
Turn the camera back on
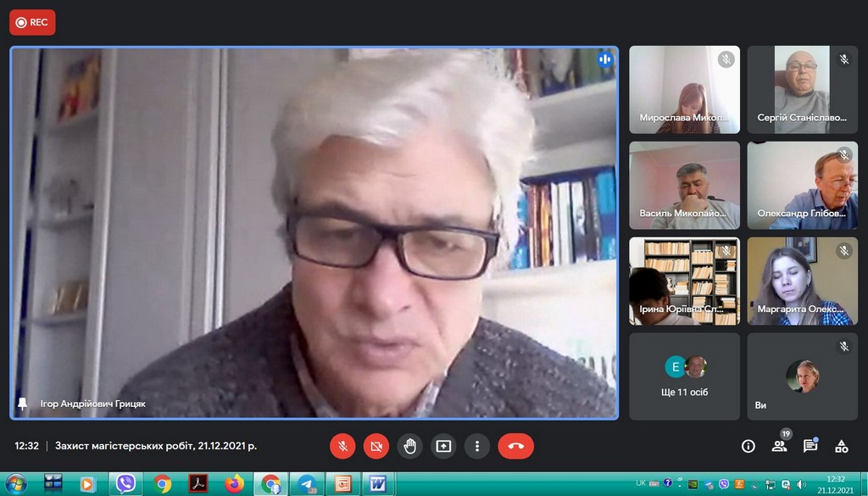[x=376, y=445]
